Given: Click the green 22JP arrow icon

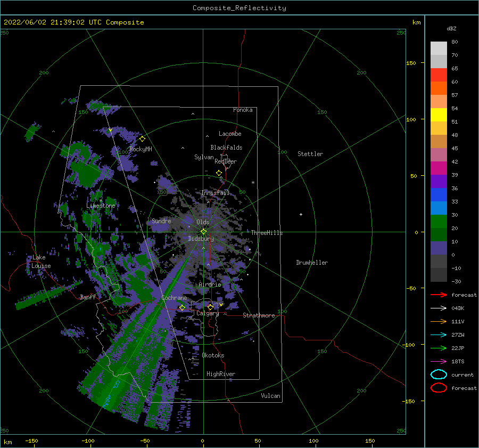Looking at the screenshot, I should pos(439,348).
